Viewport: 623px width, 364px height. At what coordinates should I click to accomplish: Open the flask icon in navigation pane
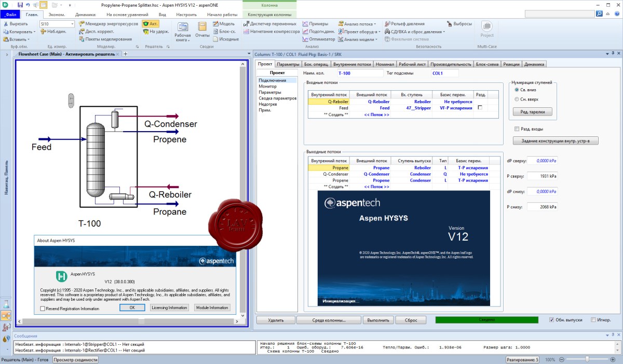pyautogui.click(x=6, y=304)
